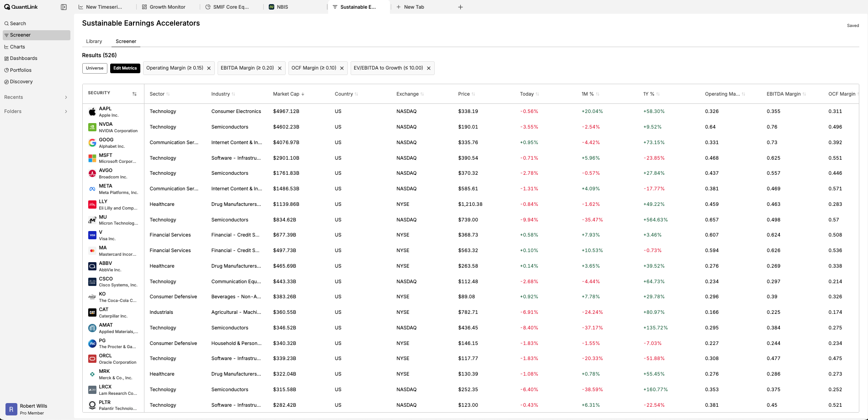
Task: Click LRCX price $252.35
Action: pos(468,390)
